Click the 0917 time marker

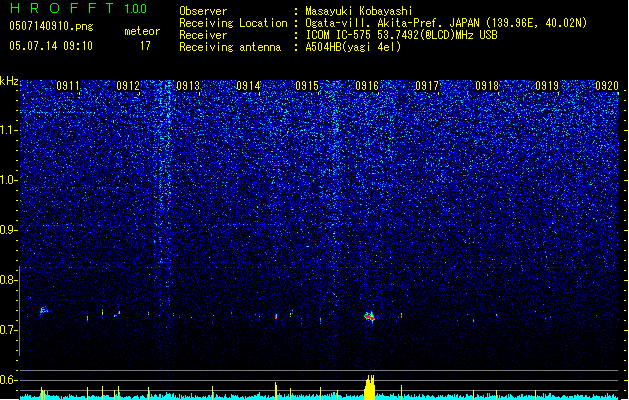pyautogui.click(x=427, y=86)
